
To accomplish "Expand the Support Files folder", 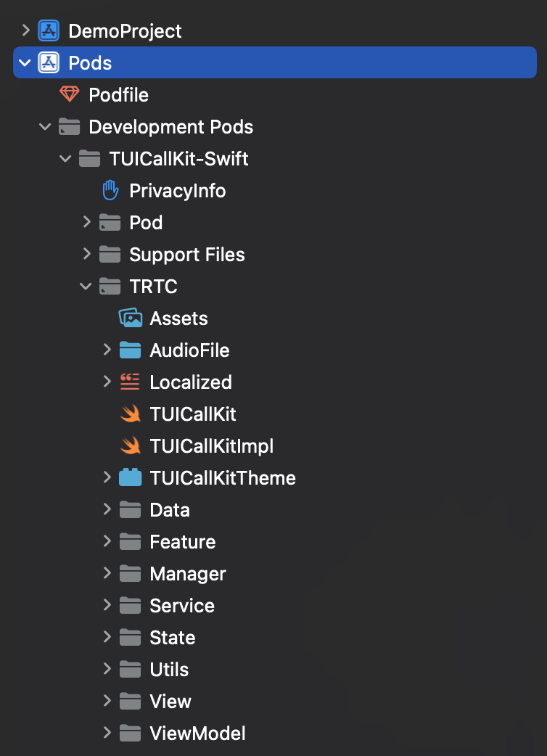I will [x=86, y=255].
